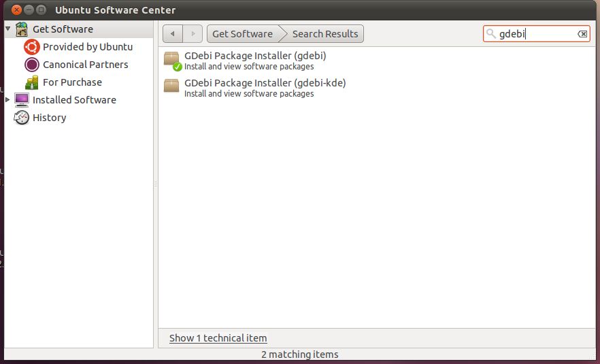Click the clock icon beside History

(x=22, y=118)
